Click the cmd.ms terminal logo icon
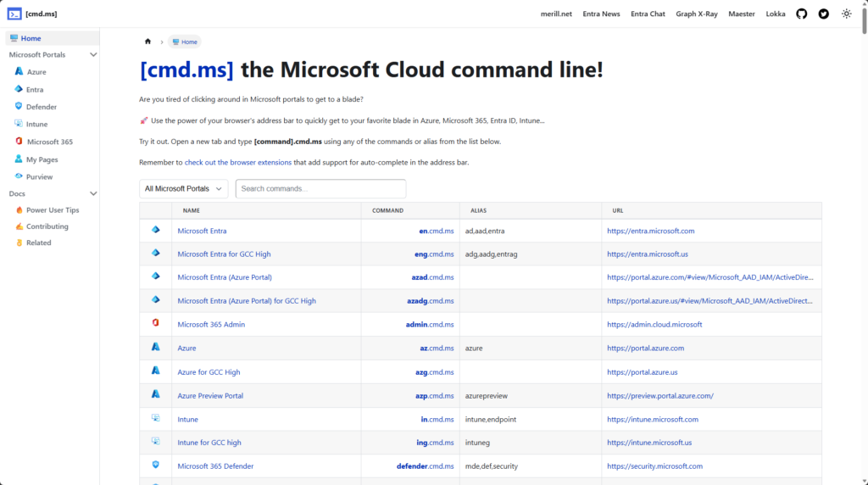Viewport: 868px width, 485px height. coord(14,14)
